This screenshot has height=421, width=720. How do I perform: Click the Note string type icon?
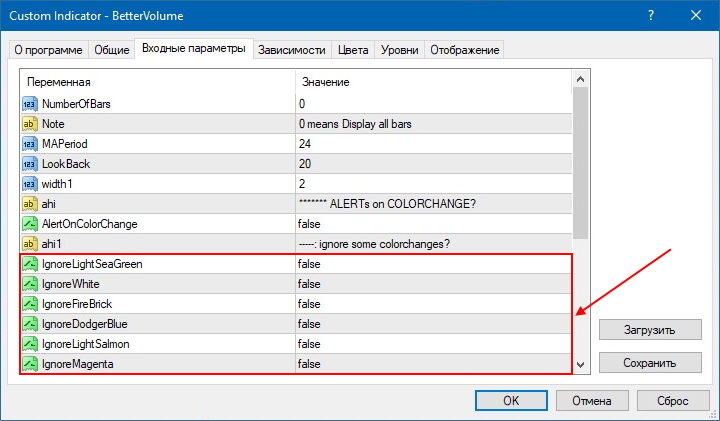click(x=30, y=124)
